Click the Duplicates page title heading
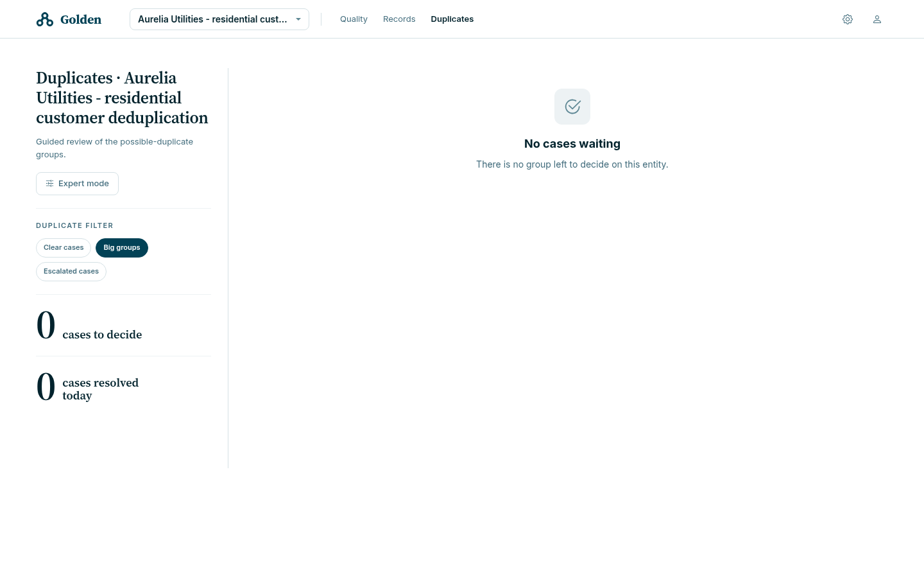The image size is (924, 578). (x=122, y=98)
